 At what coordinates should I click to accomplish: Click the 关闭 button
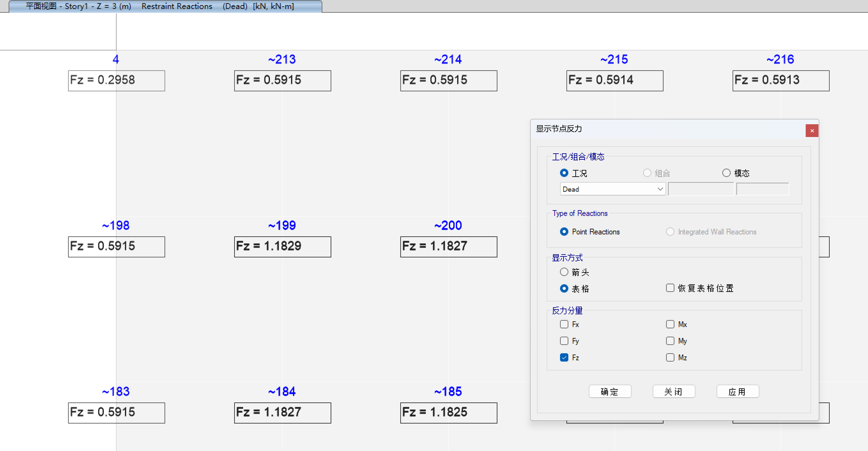pos(673,391)
